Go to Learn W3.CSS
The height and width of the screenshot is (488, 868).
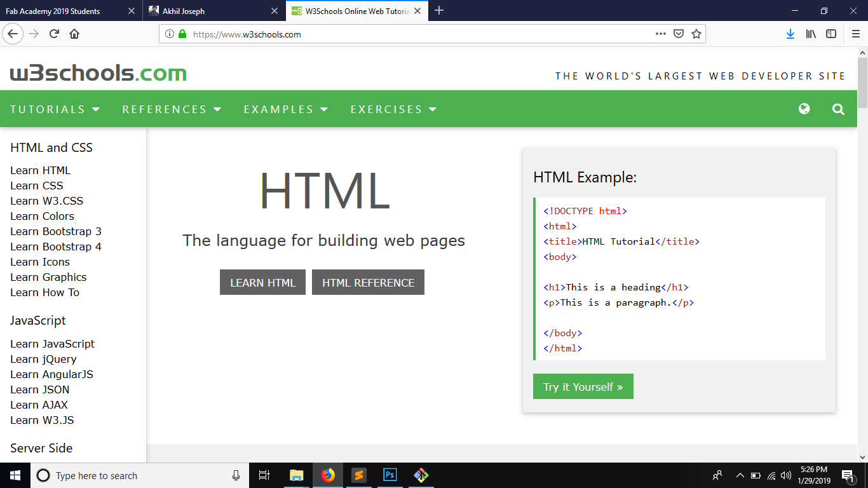pyautogui.click(x=47, y=201)
